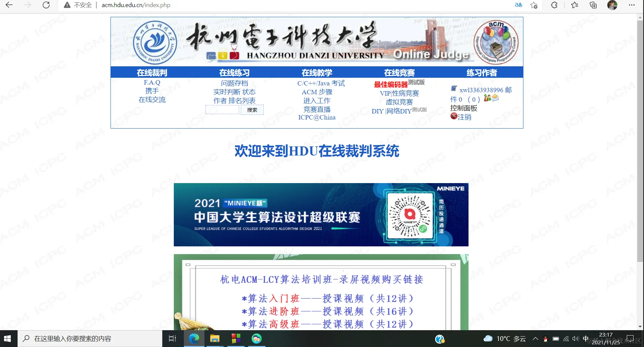Open the volume control in tray
The height and width of the screenshot is (347, 644).
point(576,339)
